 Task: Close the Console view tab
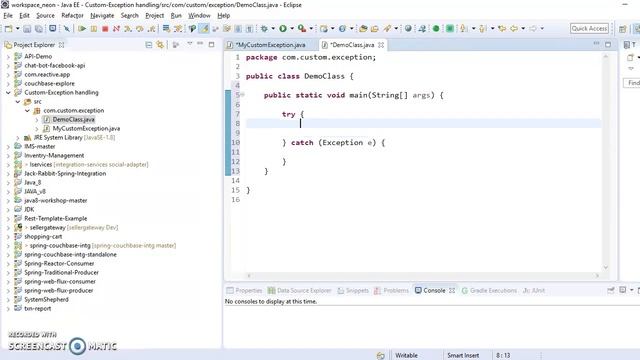(x=452, y=291)
